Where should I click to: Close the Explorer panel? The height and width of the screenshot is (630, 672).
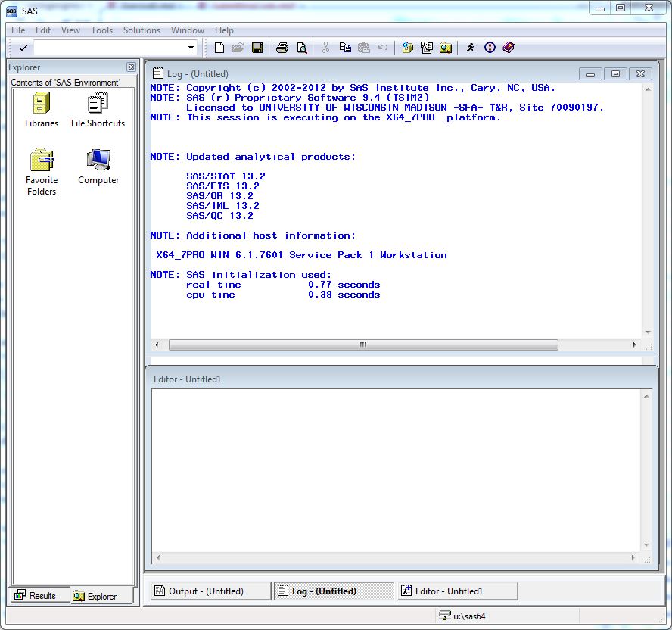131,67
